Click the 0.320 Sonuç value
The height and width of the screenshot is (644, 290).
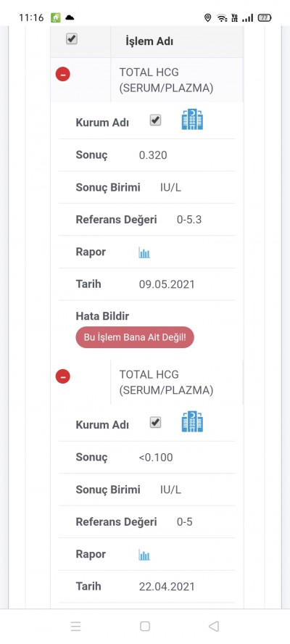(153, 155)
